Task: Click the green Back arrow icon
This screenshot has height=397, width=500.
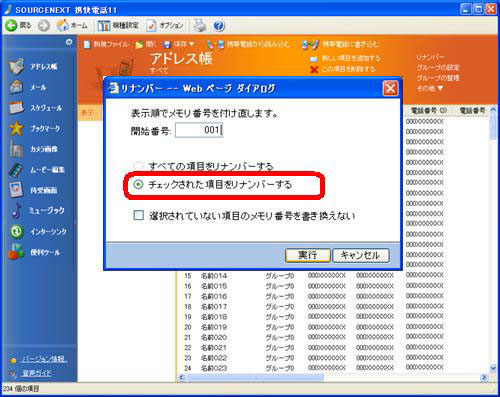Action: click(x=11, y=25)
